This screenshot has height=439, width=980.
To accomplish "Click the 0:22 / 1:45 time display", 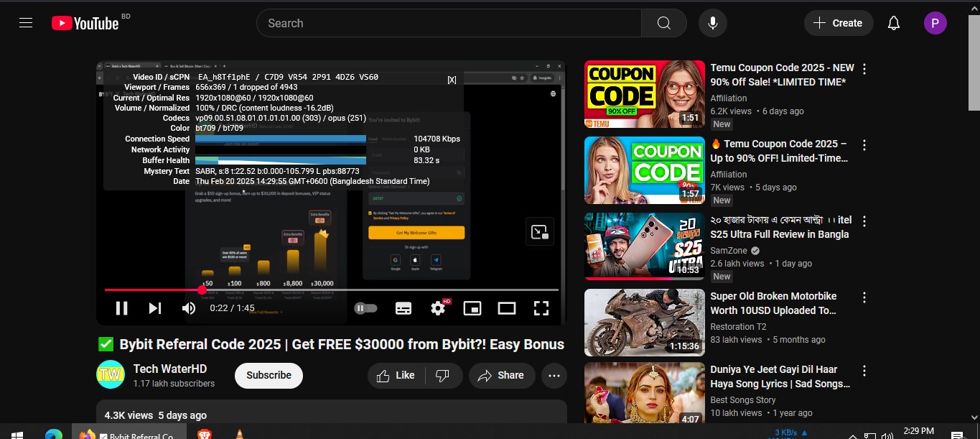I will 232,308.
